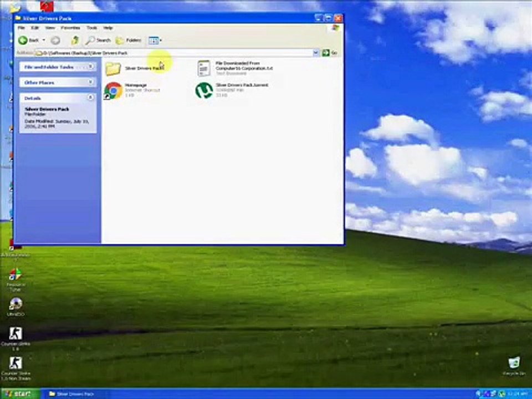The width and height of the screenshot is (532, 399).
Task: Expand the Address bar dropdown
Action: pyautogui.click(x=316, y=53)
